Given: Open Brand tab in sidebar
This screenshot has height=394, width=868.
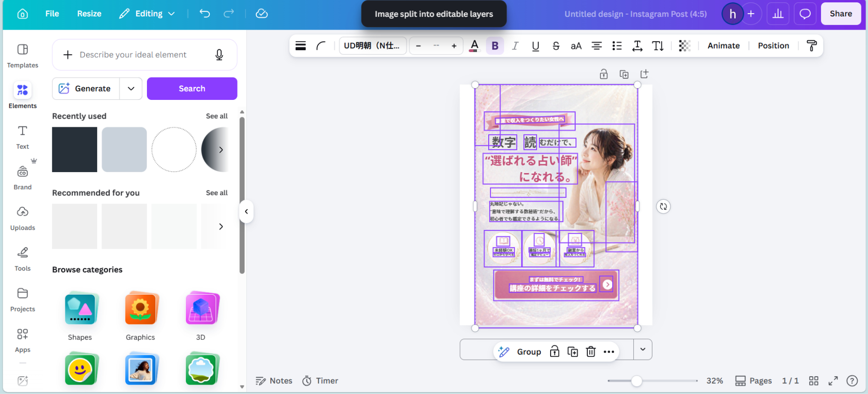Looking at the screenshot, I should pyautogui.click(x=23, y=177).
